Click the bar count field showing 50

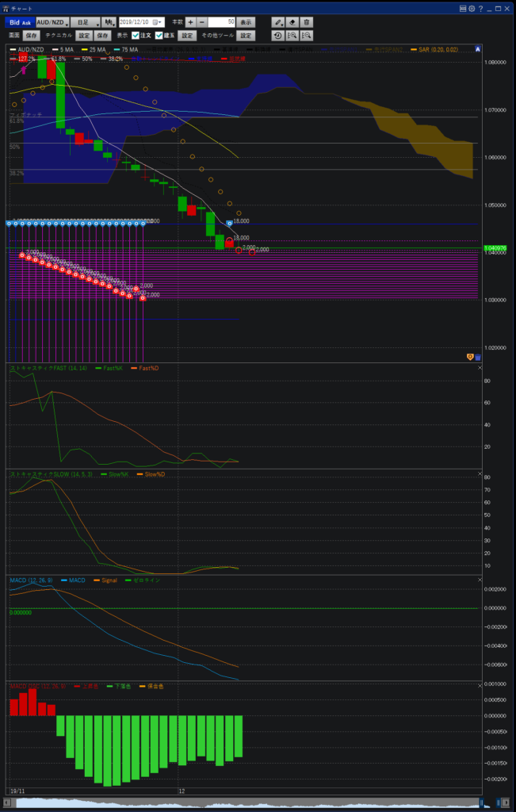tap(222, 22)
